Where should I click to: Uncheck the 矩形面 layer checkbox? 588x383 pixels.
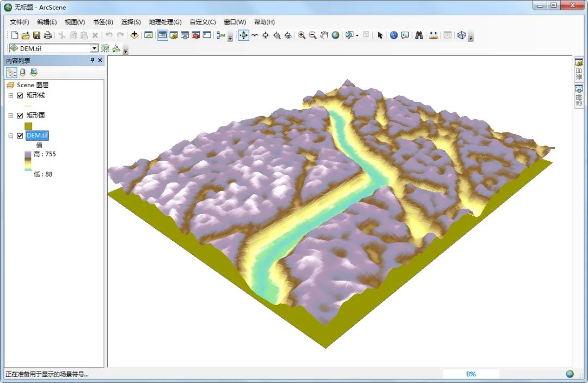(x=20, y=115)
